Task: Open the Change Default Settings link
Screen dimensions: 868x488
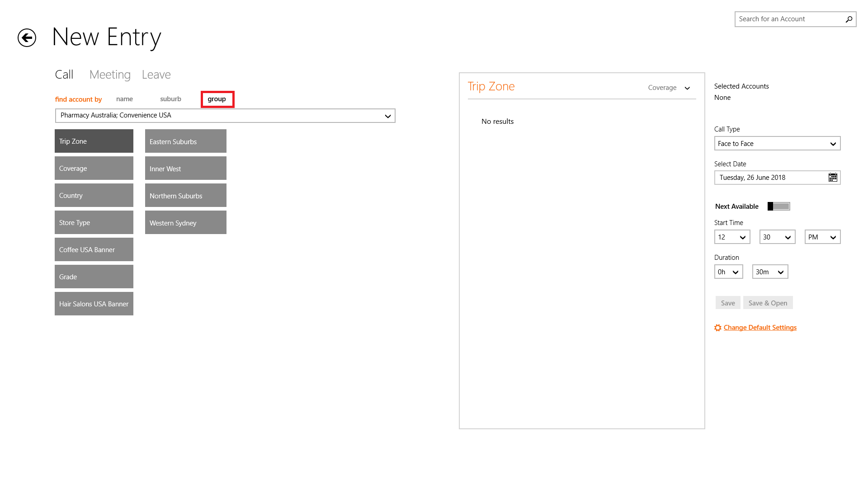Action: tap(760, 328)
